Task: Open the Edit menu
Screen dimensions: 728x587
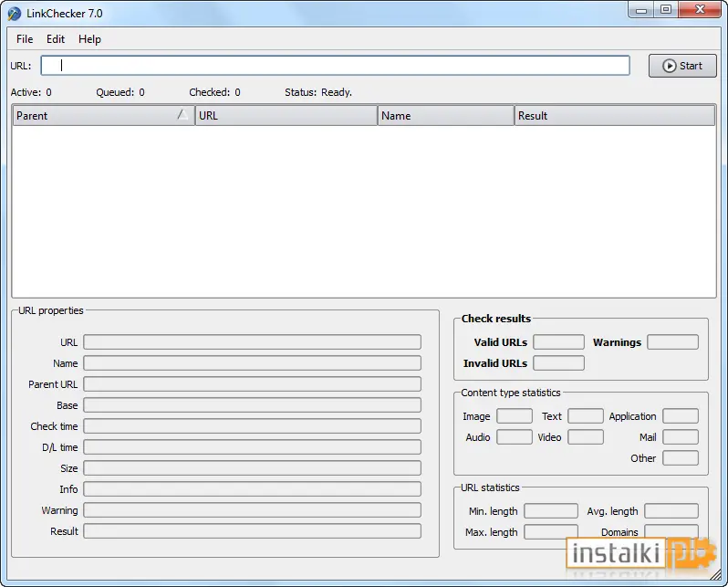Action: (x=56, y=39)
